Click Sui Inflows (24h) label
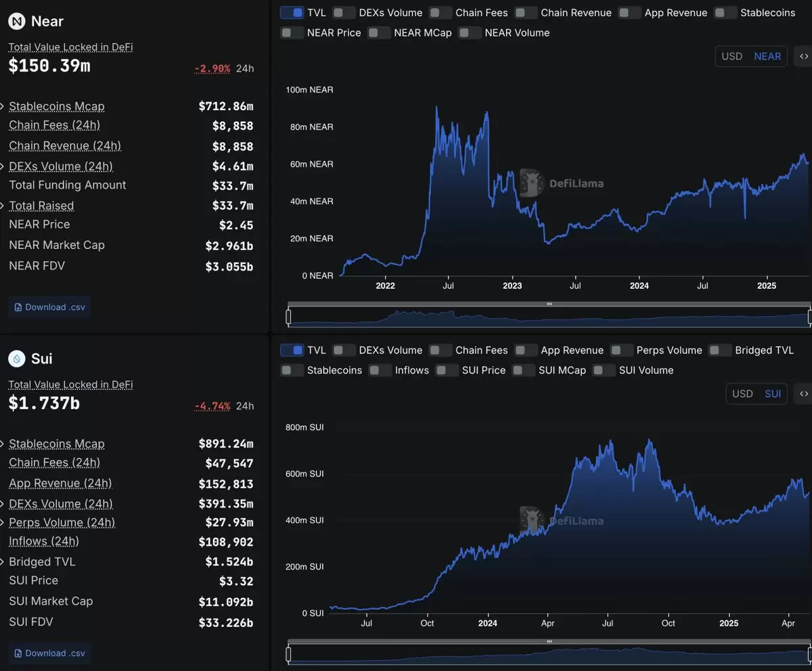Image resolution: width=812 pixels, height=671 pixels. pyautogui.click(x=44, y=541)
